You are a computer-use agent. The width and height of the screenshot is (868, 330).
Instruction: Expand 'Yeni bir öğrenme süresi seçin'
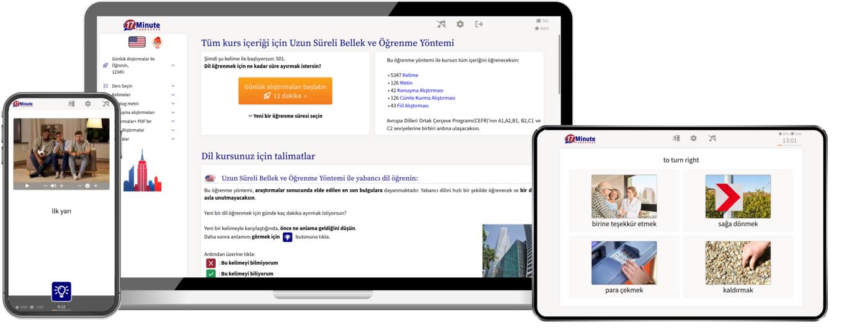click(285, 116)
